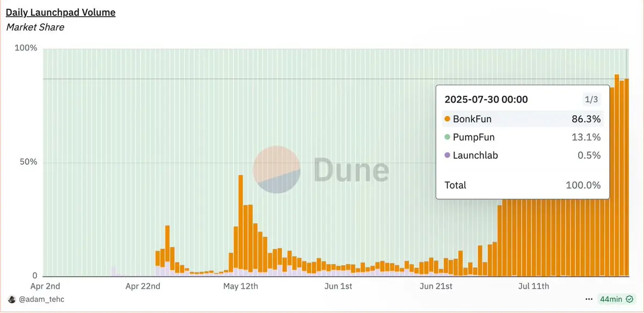
Task: Click the 1/3 tooltip page indicator
Action: coord(591,99)
